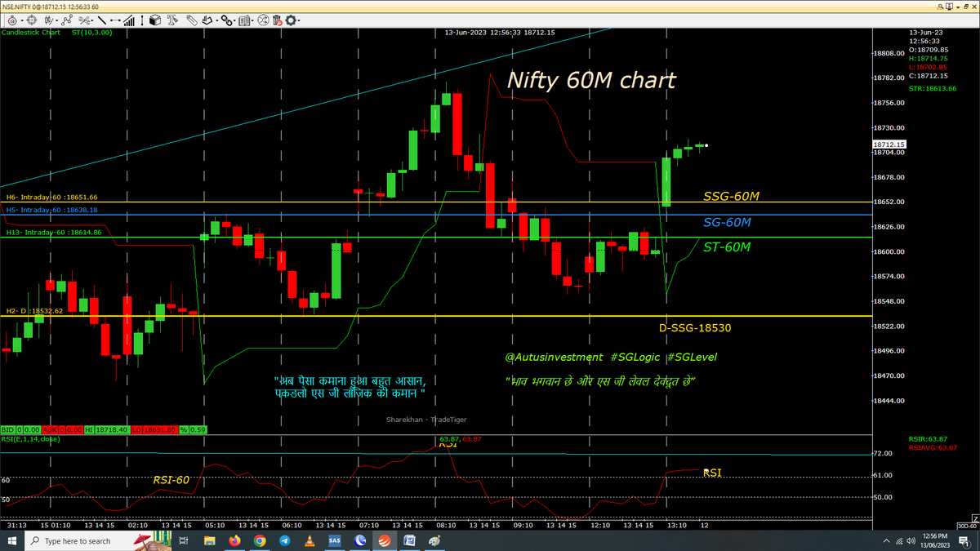Click the 'RSIR:63.87' value
Image resolution: width=980 pixels, height=551 pixels.
pos(929,439)
